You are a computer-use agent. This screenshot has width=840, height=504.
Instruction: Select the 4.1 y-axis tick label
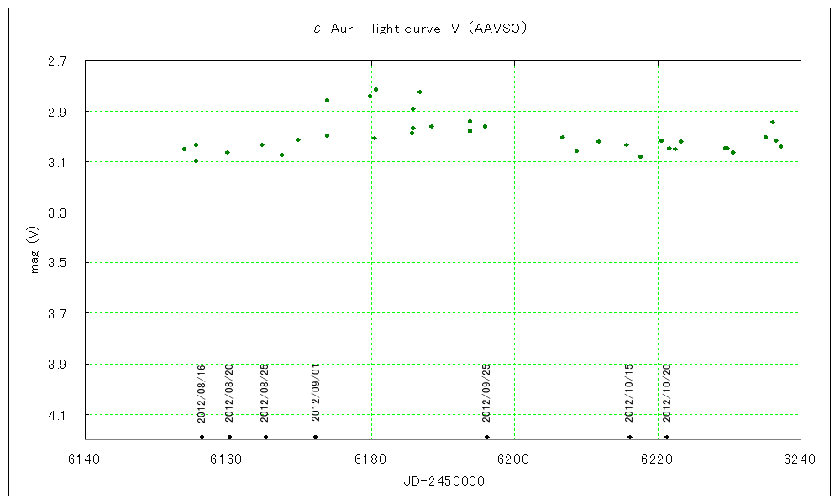[60, 415]
